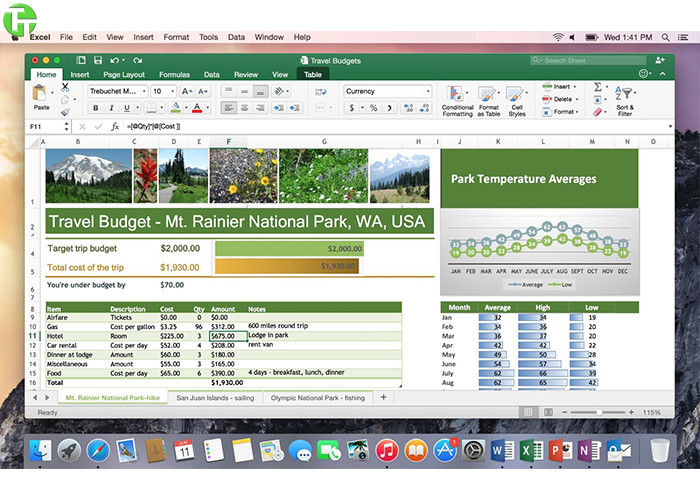Open Cell Styles gallery
700x500 pixels.
pyautogui.click(x=517, y=99)
